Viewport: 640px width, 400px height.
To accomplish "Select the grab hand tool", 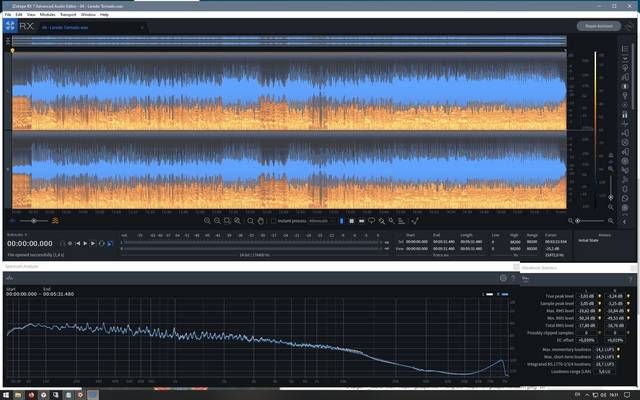I will tap(260, 220).
